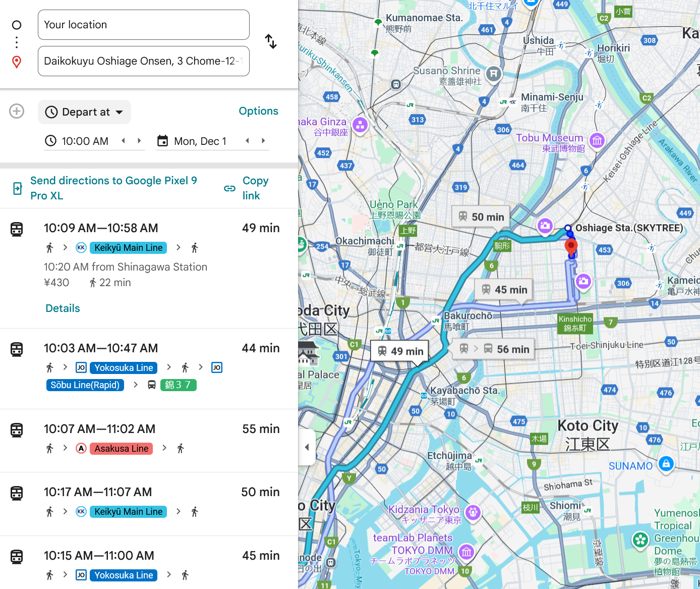The height and width of the screenshot is (589, 700).
Task: Select the 10:09 AM—10:58 AM route
Action: point(149,268)
